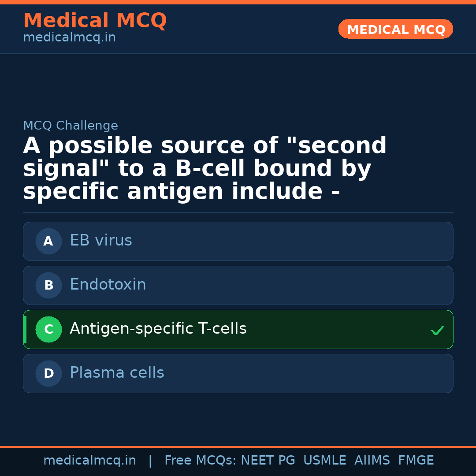Click the USMLE footer text
Viewport: 476px width, 476px height.
point(324,461)
